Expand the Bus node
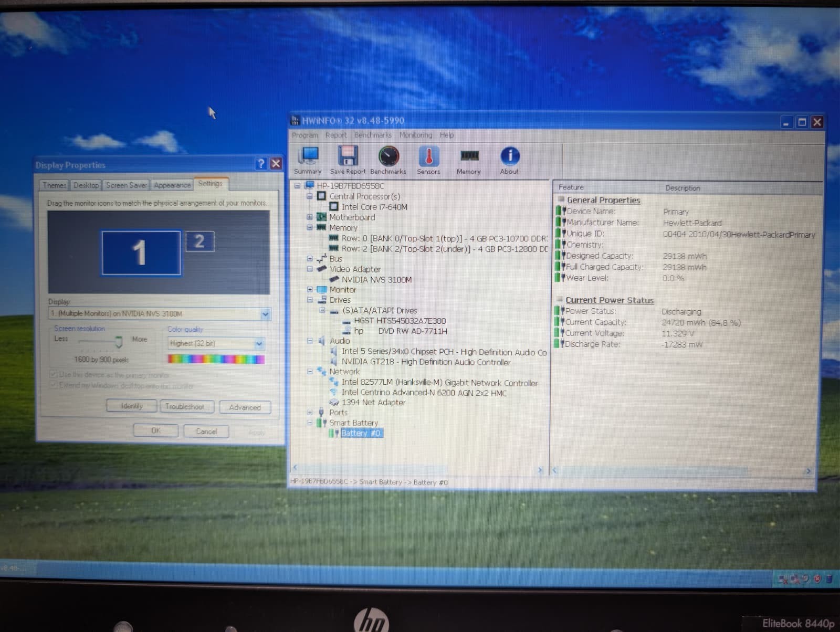The height and width of the screenshot is (632, 840). pyautogui.click(x=310, y=259)
